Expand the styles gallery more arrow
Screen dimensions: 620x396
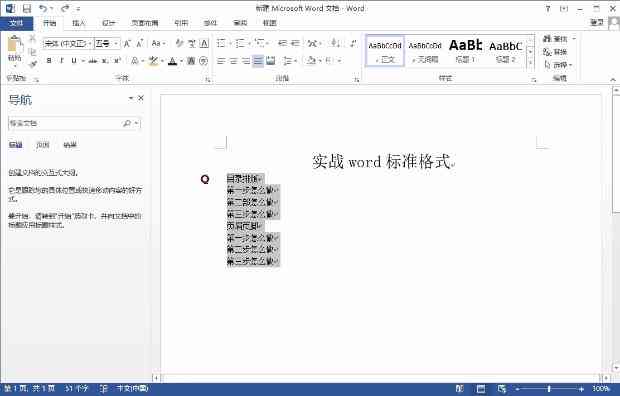click(x=530, y=63)
